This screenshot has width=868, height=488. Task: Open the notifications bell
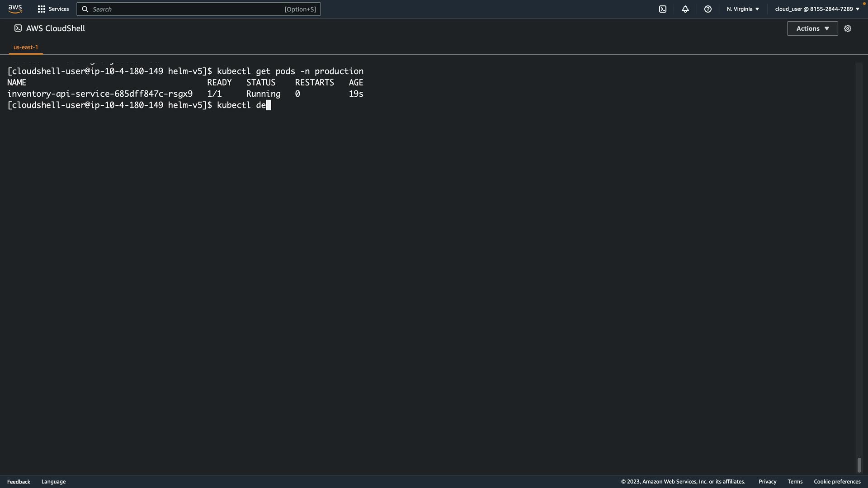pyautogui.click(x=685, y=9)
